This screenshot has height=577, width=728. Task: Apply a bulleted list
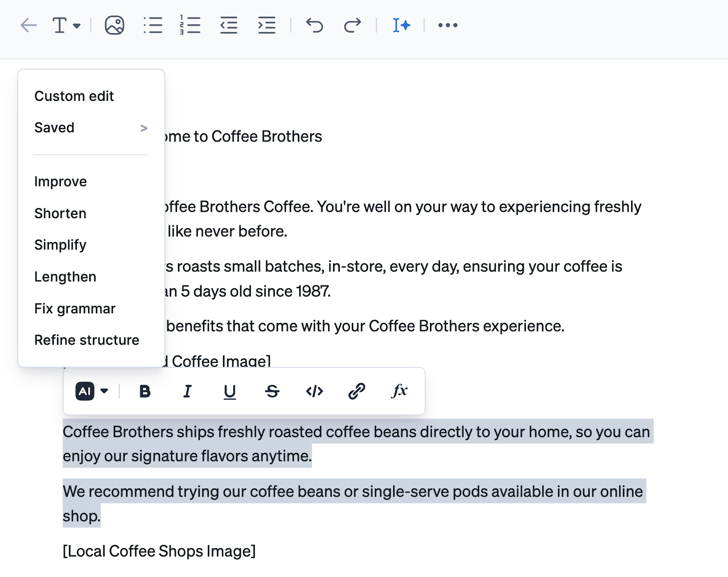153,25
